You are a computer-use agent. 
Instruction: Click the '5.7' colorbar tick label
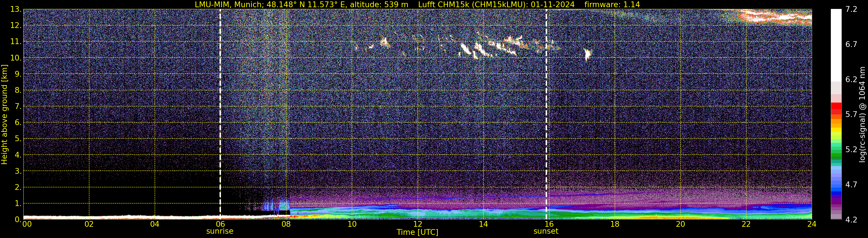851,115
